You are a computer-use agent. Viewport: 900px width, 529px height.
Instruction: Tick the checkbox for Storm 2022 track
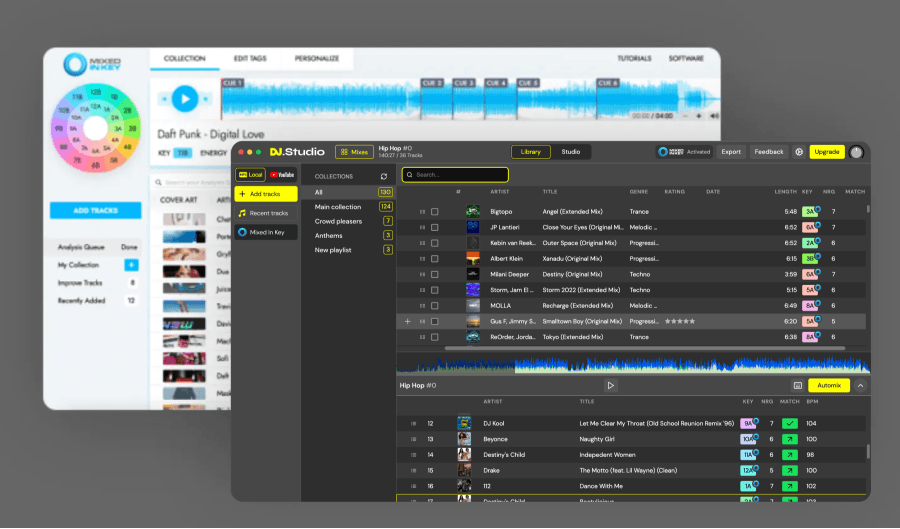pyautogui.click(x=435, y=290)
